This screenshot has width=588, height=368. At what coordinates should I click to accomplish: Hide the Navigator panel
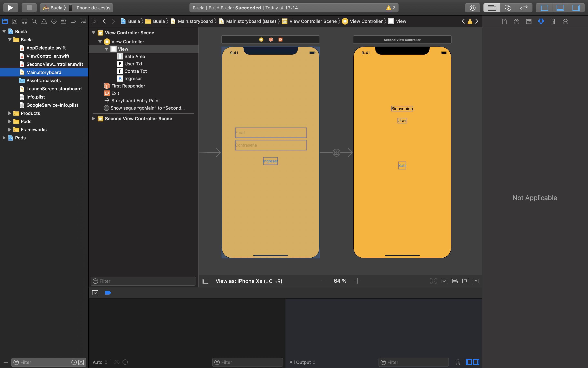tap(544, 8)
